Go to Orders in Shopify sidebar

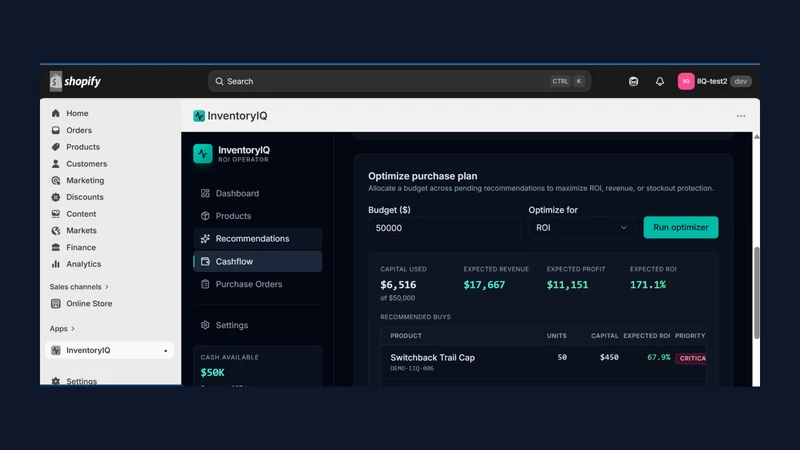(x=79, y=130)
